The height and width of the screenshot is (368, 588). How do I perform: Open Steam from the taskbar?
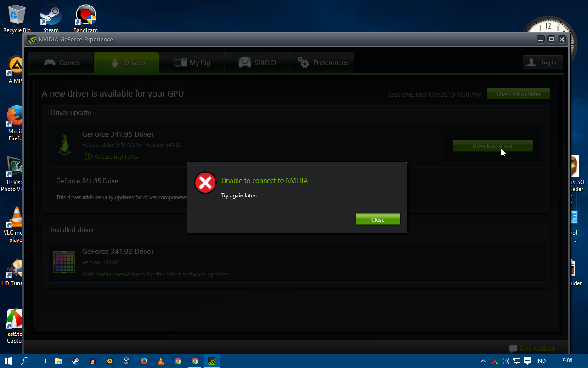click(x=75, y=361)
